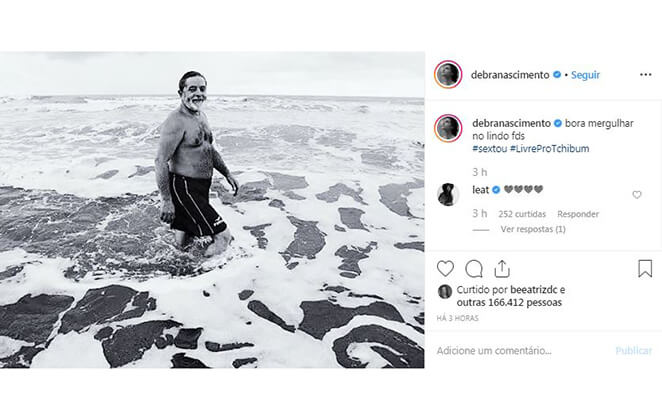The image size is (662, 420).
Task: Show outras 166.412 pessoas likes list
Action: click(509, 302)
